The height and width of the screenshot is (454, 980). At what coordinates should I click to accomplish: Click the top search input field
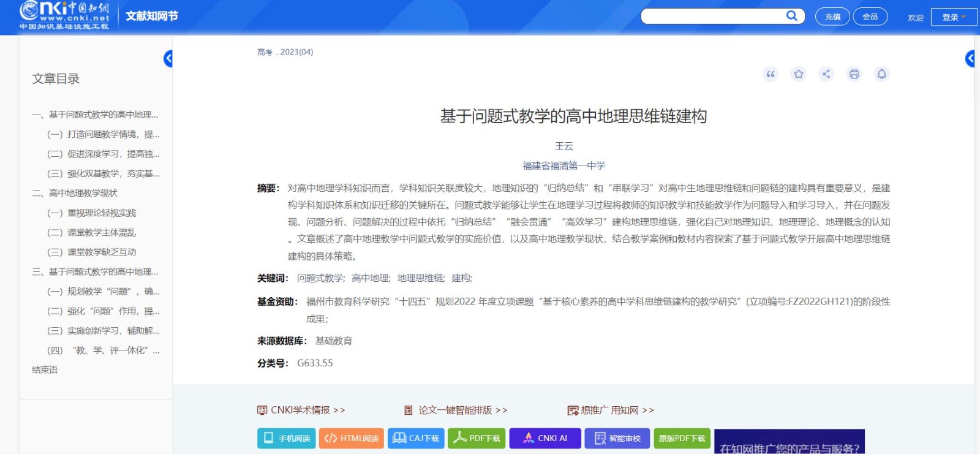[x=712, y=16]
